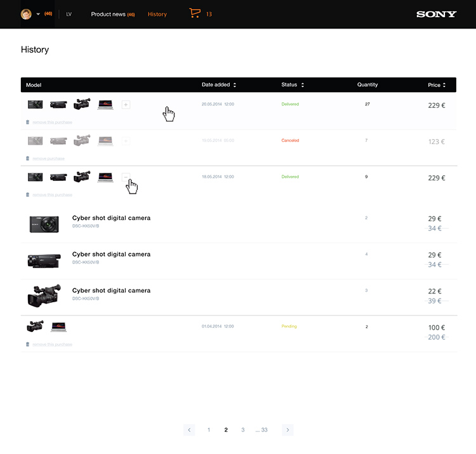The height and width of the screenshot is (454, 476).
Task: Click the Pending status label
Action: click(289, 326)
